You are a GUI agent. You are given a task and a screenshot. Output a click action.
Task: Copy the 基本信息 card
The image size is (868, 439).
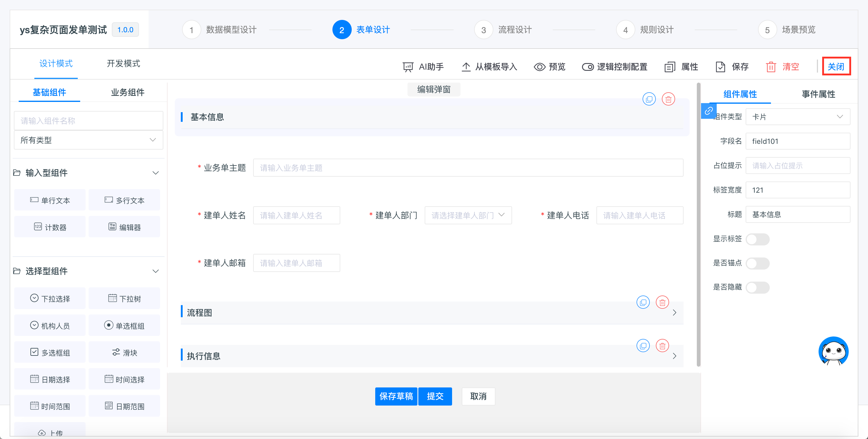tap(649, 99)
